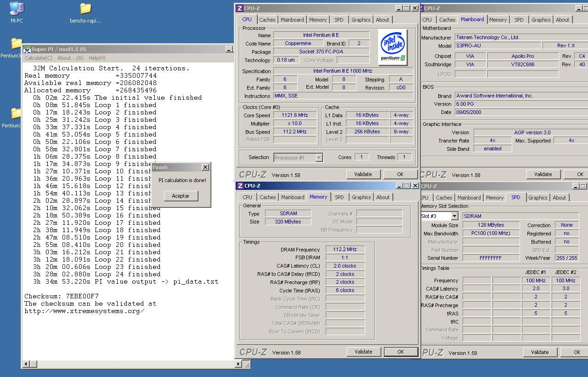Click the BIOS date 09/05/2000 field

[521, 113]
